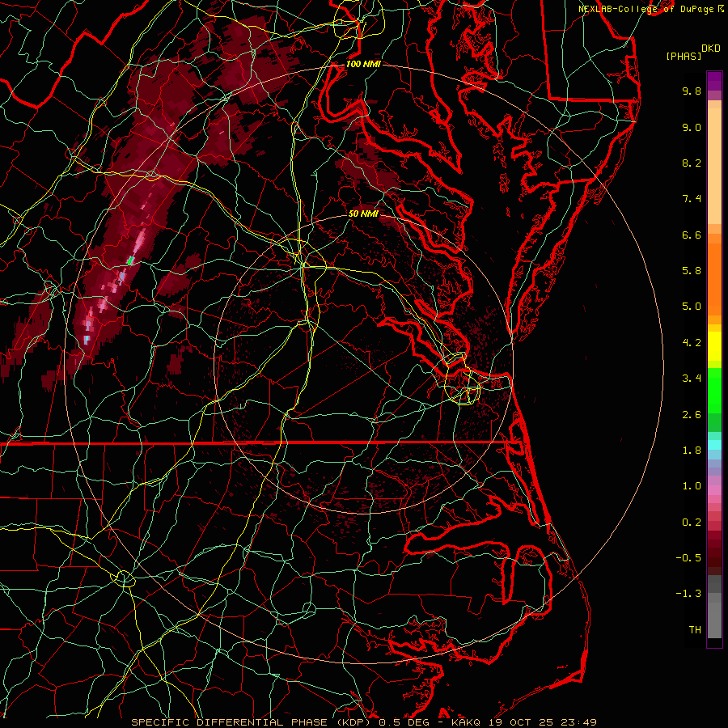Click the 4.2 scale value

(x=692, y=343)
